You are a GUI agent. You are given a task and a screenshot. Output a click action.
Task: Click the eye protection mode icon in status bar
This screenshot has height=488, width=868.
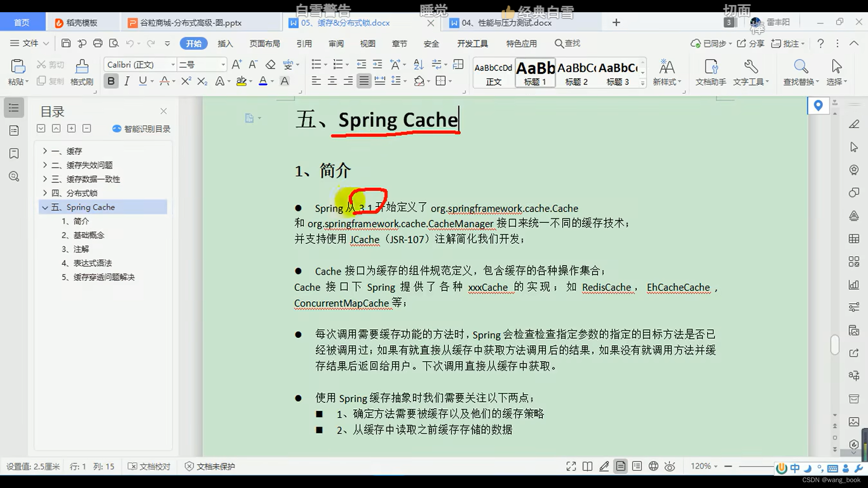tap(670, 466)
